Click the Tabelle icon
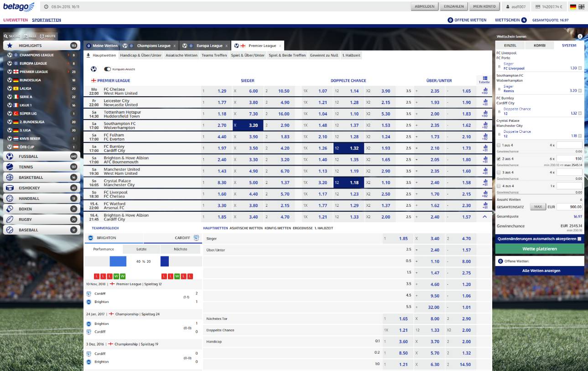588x371 pixels. point(484,80)
